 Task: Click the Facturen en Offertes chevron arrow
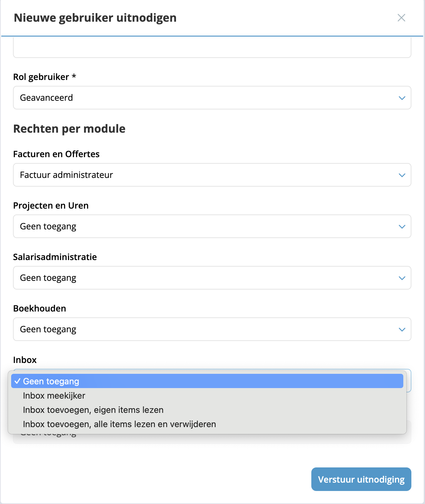[x=402, y=175]
